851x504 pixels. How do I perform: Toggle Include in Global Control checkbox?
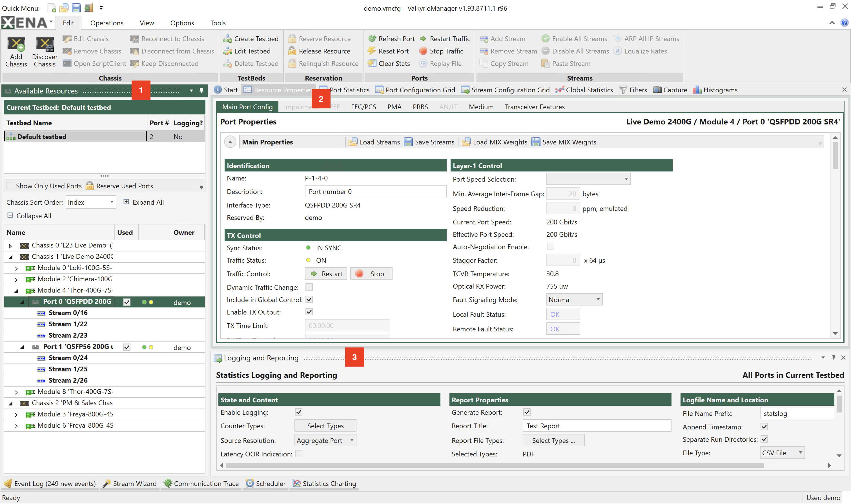pos(309,300)
